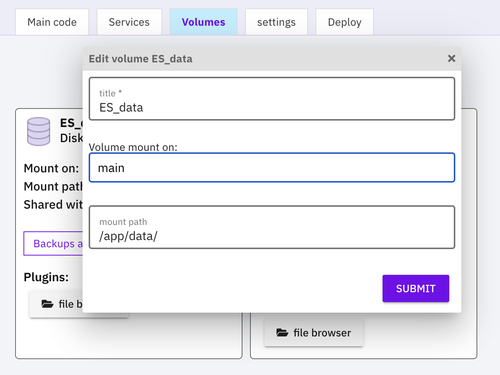Click the title input field with ES_data
This screenshot has height=375, width=500.
(272, 99)
